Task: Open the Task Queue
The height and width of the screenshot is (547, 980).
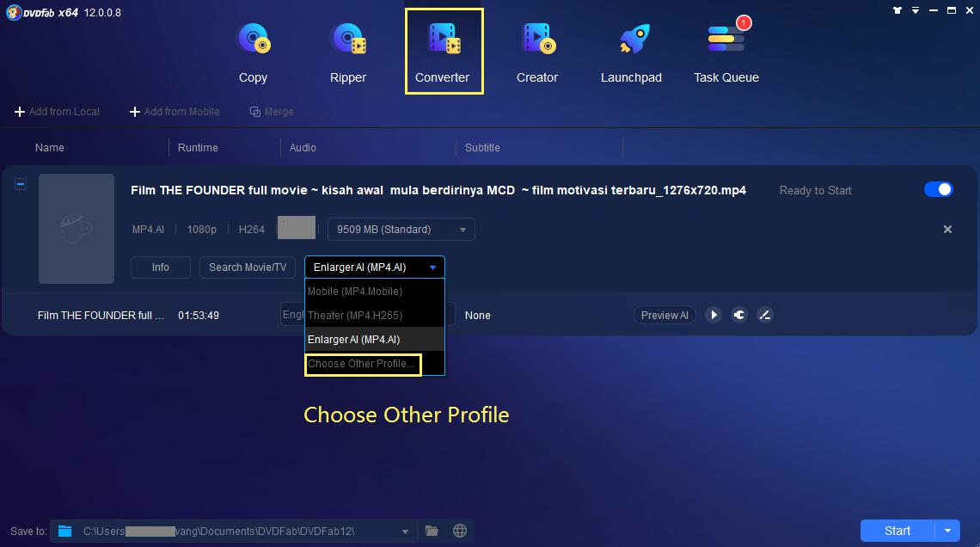Action: (726, 52)
